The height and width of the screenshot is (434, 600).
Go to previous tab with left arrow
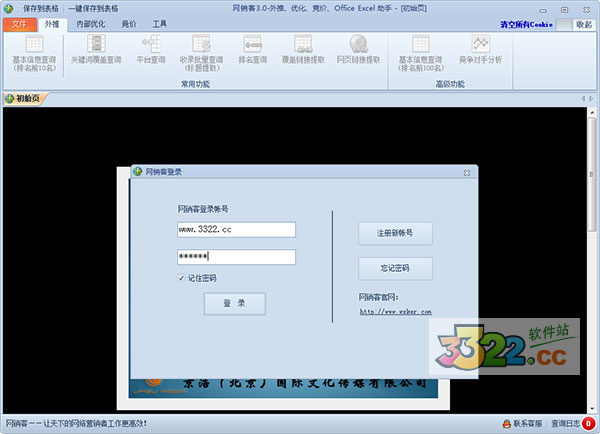(x=583, y=99)
